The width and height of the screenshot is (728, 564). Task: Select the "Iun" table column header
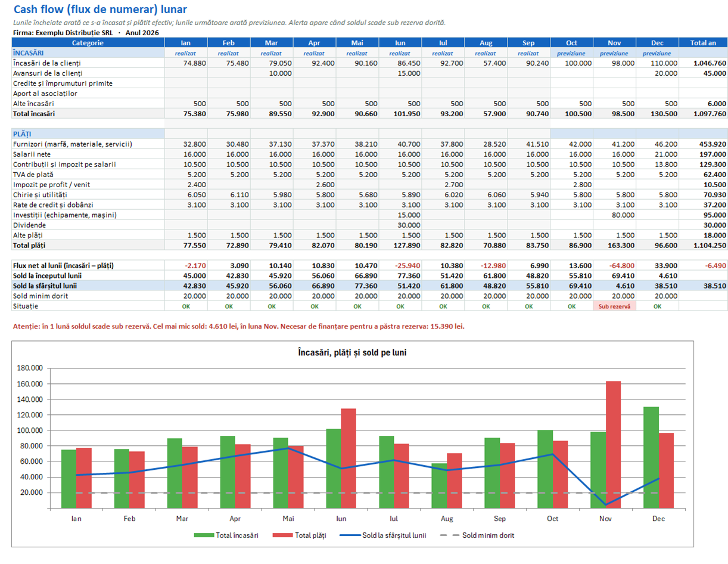click(x=400, y=42)
